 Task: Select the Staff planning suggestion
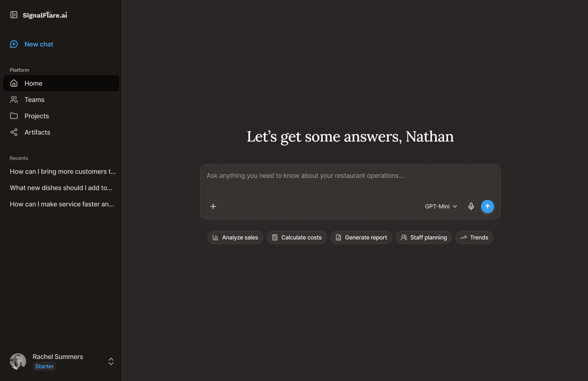424,237
